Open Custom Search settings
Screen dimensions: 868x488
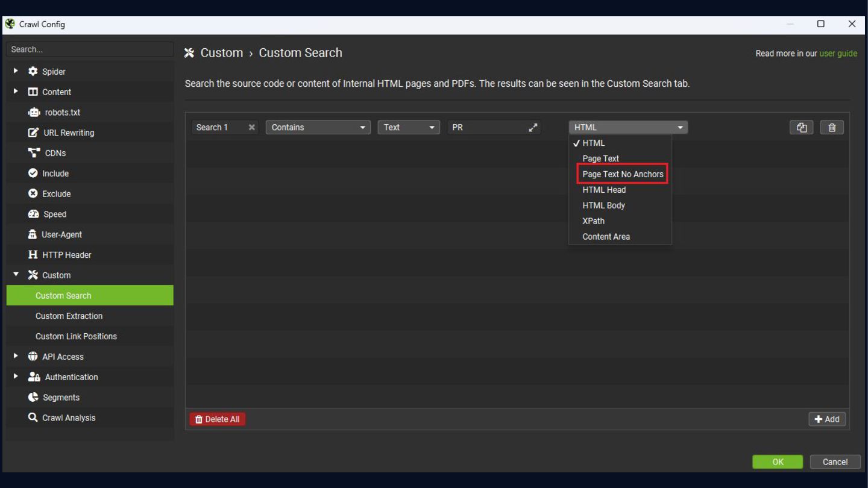point(90,295)
